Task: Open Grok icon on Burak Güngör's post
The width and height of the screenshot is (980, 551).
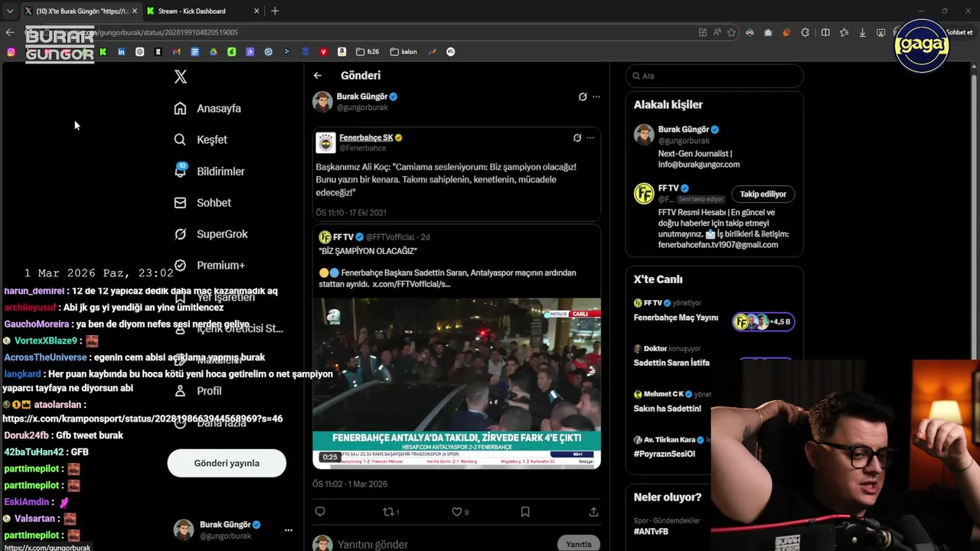Action: (583, 97)
